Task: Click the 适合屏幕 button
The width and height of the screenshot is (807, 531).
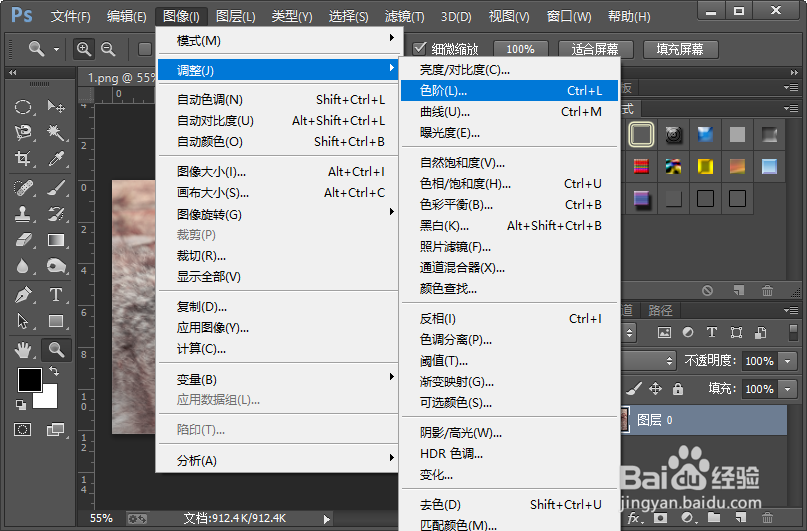Action: [594, 49]
